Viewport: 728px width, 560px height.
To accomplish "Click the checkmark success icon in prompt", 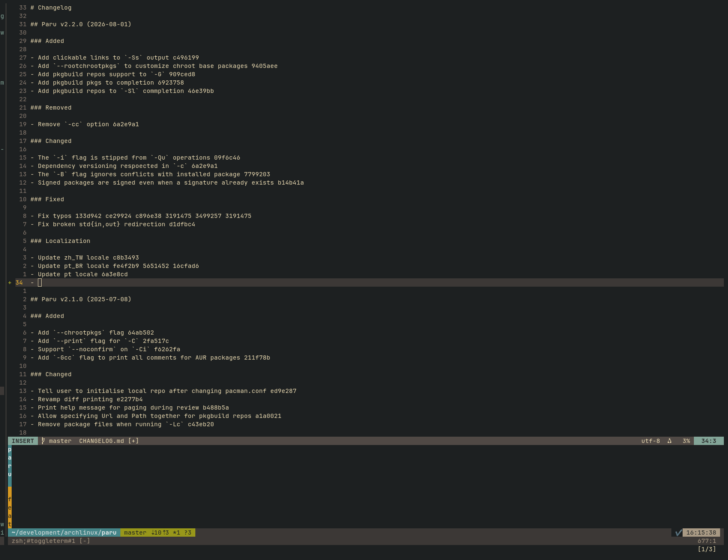I will coord(678,532).
